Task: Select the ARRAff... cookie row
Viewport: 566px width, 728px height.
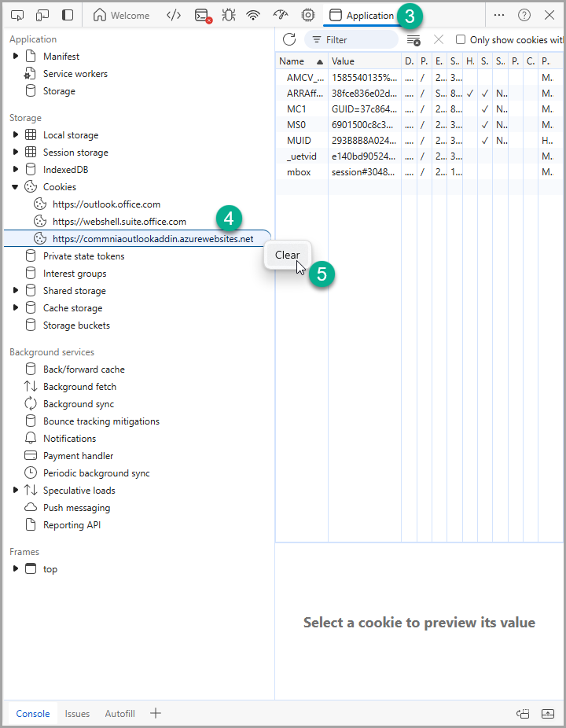Action: click(420, 94)
